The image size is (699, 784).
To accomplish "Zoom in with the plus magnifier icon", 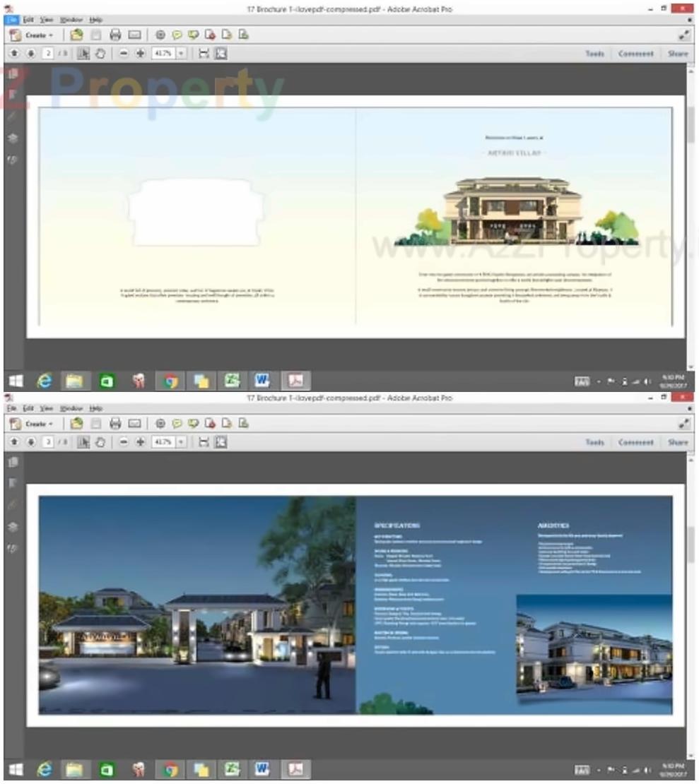I will click(x=140, y=53).
